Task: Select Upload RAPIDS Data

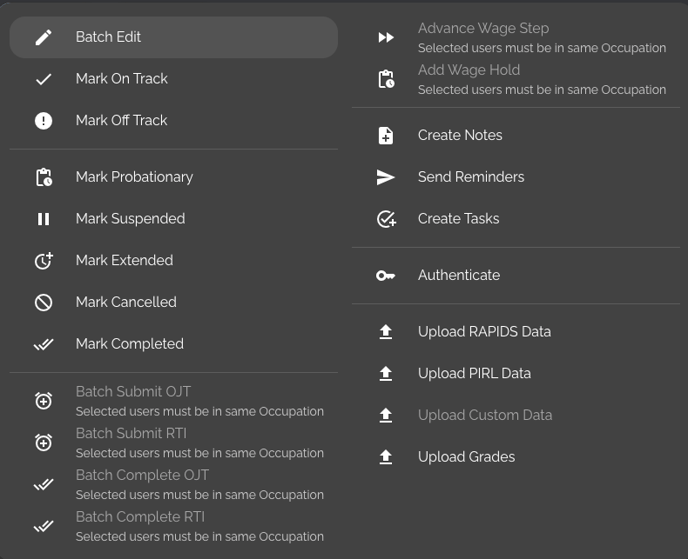Action: coord(516,332)
